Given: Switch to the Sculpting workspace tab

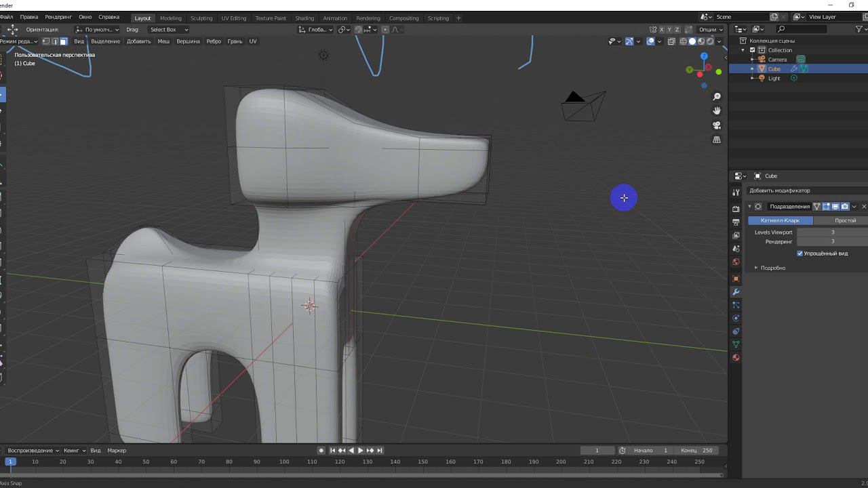Looking at the screenshot, I should (x=201, y=18).
